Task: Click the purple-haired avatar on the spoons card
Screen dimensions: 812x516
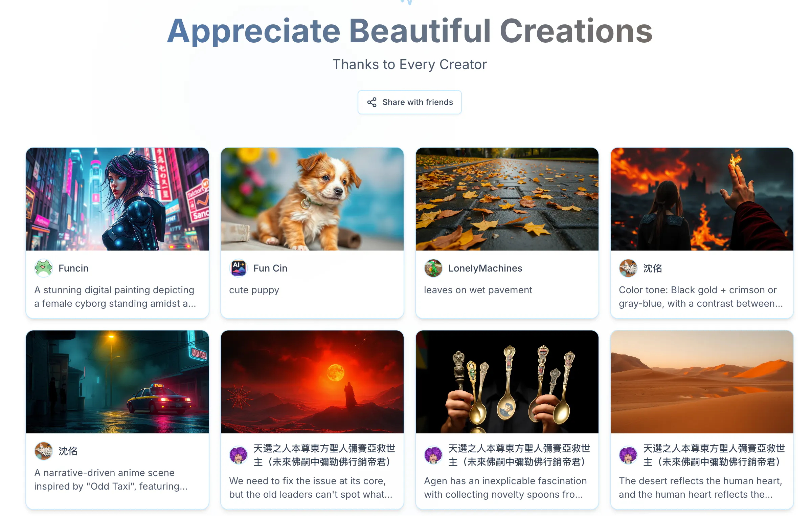Action: point(433,455)
